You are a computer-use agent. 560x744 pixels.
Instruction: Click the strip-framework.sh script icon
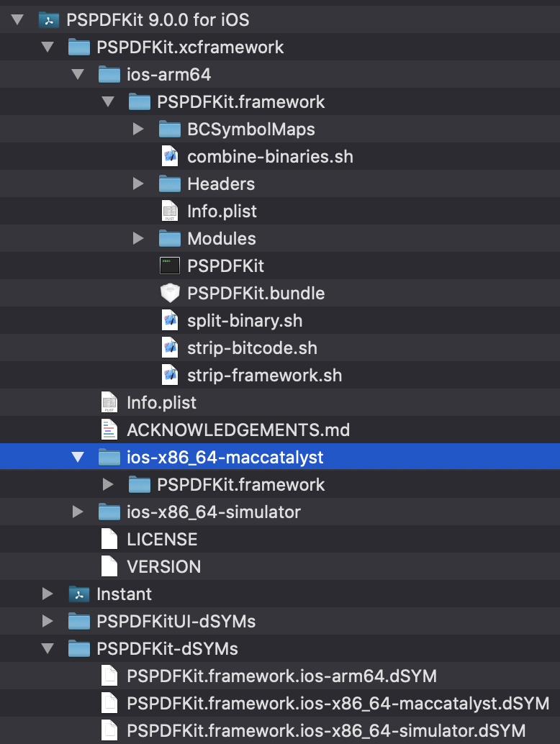[169, 375]
